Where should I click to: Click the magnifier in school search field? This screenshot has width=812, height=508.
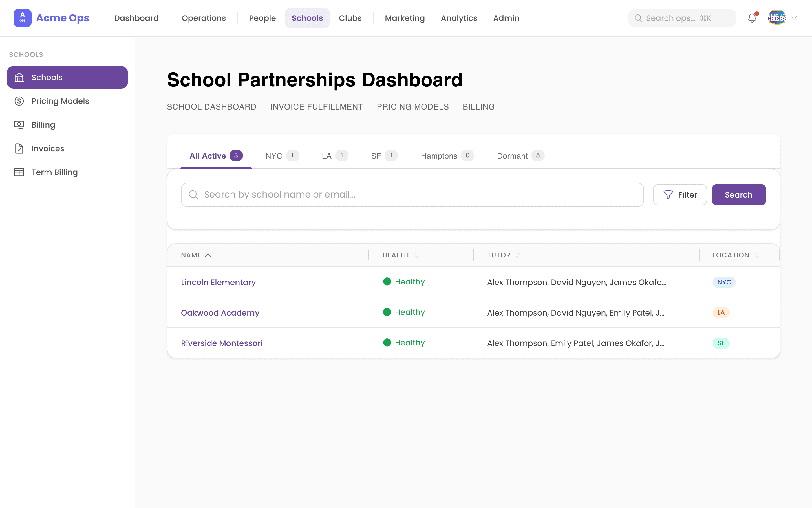click(x=193, y=194)
